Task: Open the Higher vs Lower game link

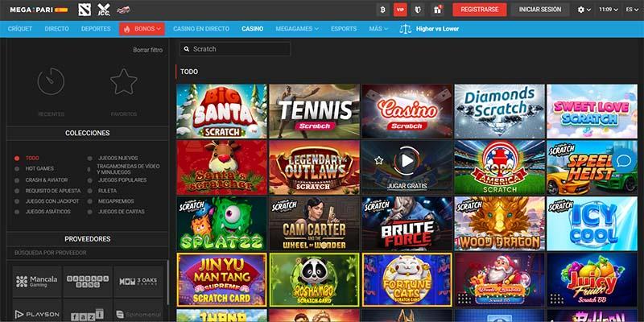Action: pyautogui.click(x=437, y=29)
